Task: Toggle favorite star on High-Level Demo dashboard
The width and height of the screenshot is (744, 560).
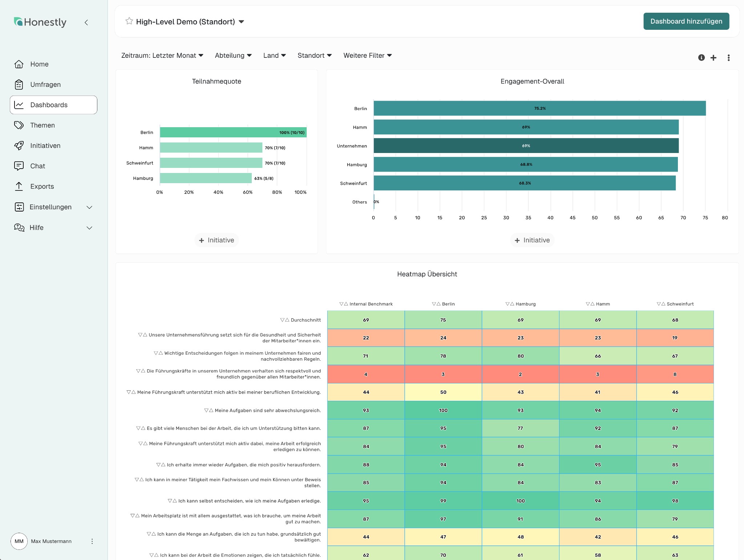Action: click(129, 21)
